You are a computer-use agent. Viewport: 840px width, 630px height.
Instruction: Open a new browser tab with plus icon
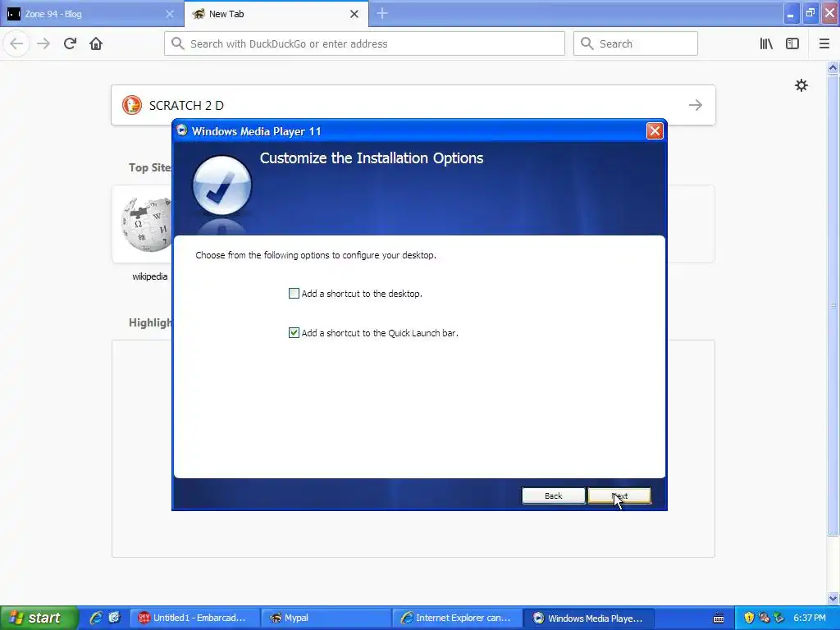point(382,14)
